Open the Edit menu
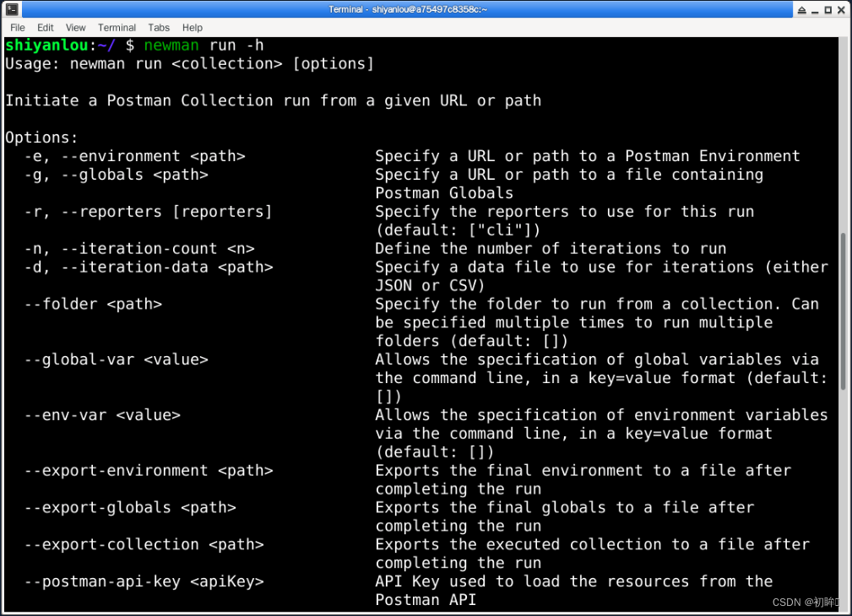The height and width of the screenshot is (616, 852). [x=45, y=28]
